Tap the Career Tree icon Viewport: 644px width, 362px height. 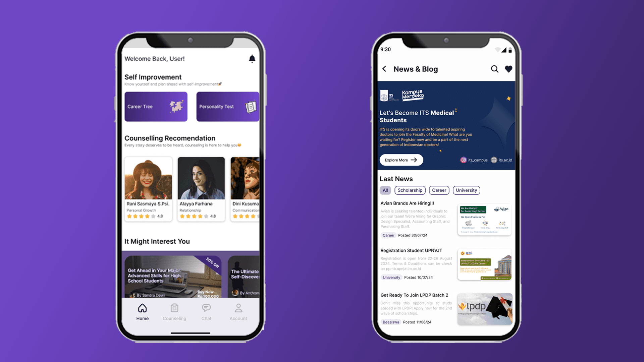(156, 106)
